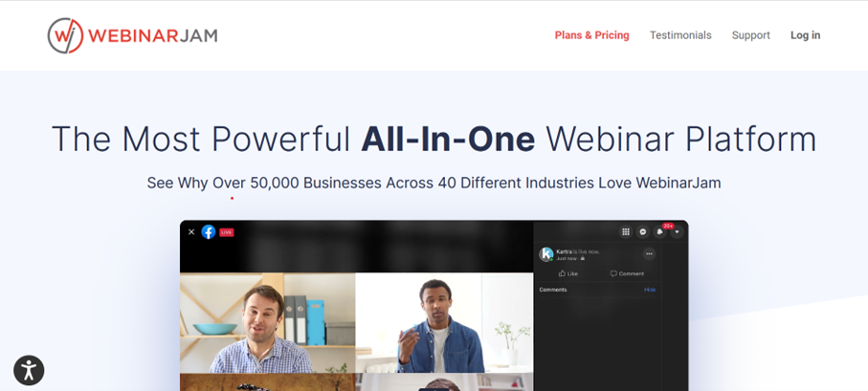The height and width of the screenshot is (391, 868).
Task: Expand the Facebook account dropdown arrow
Action: [x=677, y=231]
